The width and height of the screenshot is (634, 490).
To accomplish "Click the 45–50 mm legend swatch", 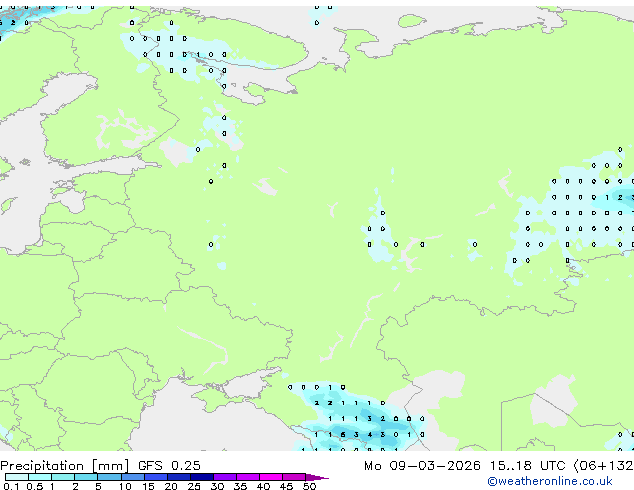I will 294,477.
